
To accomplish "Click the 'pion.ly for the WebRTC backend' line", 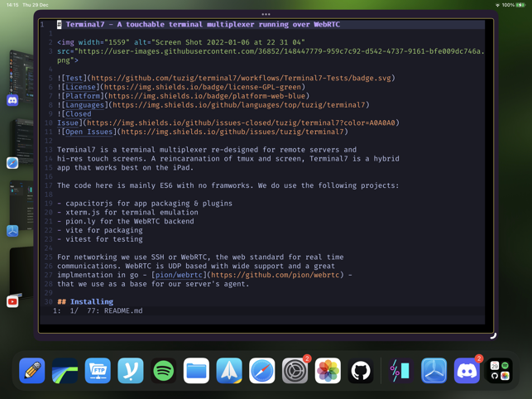I will pyautogui.click(x=126, y=221).
